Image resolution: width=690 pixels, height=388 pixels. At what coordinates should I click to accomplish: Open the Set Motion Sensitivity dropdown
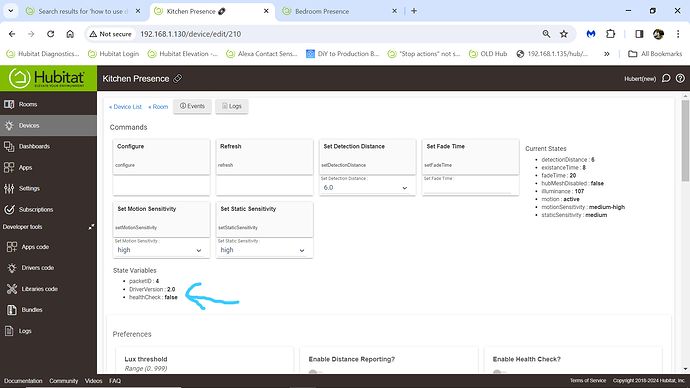click(160, 250)
